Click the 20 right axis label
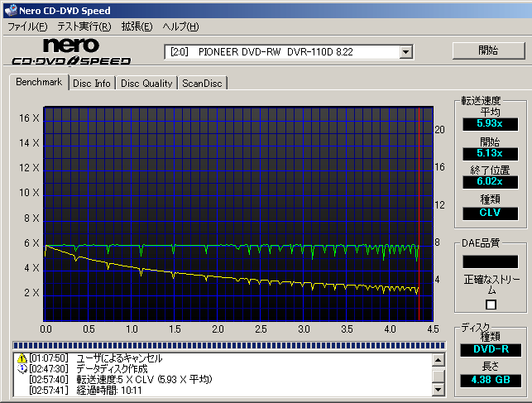532x403 pixels. tap(439, 130)
